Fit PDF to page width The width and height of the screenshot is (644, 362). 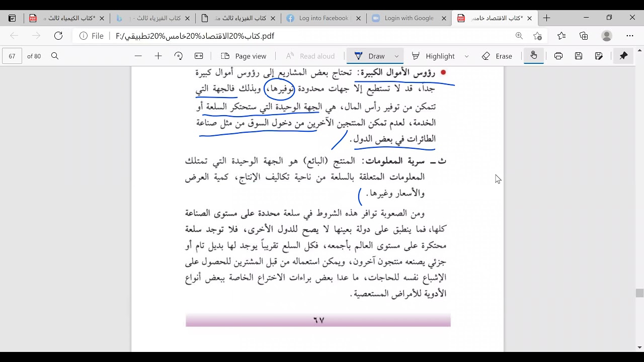[199, 56]
